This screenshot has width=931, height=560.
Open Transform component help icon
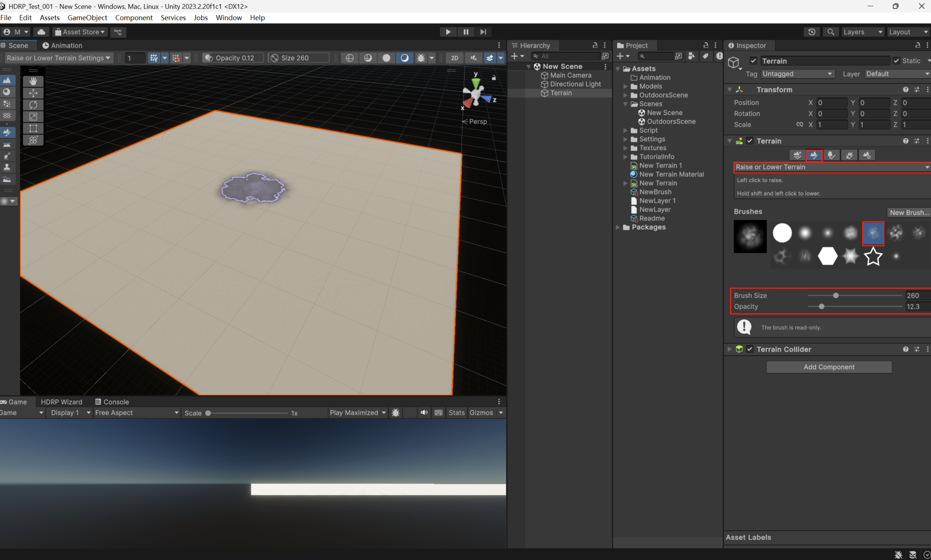[905, 90]
